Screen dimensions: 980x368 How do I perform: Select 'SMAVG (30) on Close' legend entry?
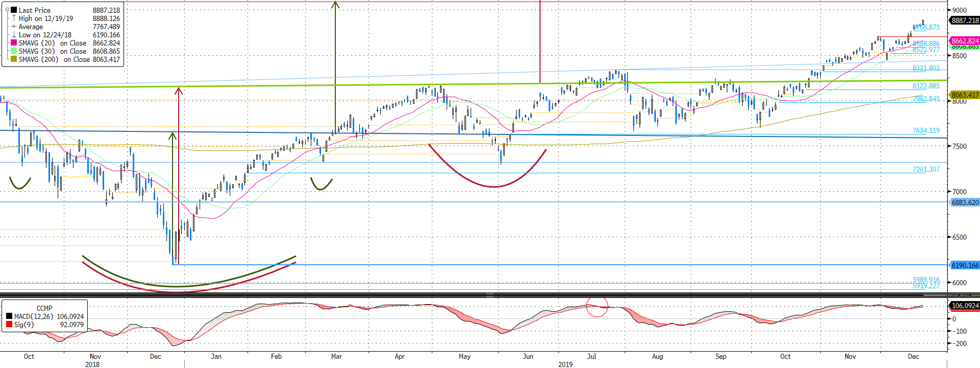coord(53,51)
